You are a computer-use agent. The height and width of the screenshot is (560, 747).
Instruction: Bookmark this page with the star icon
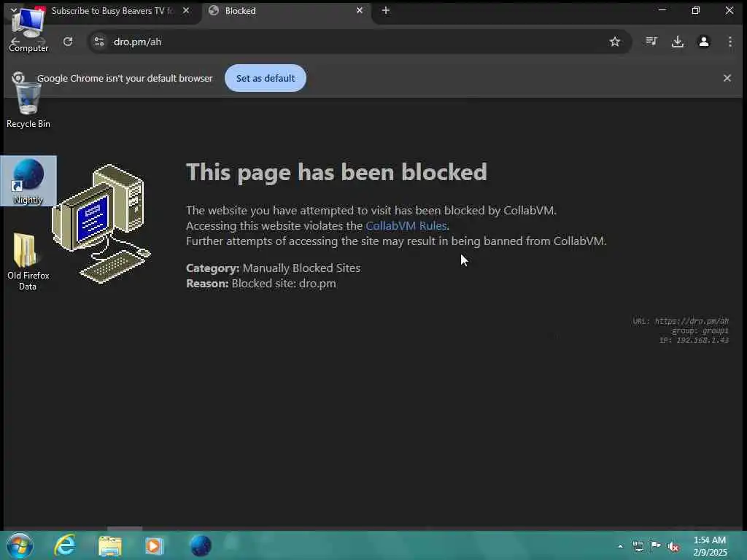(614, 42)
